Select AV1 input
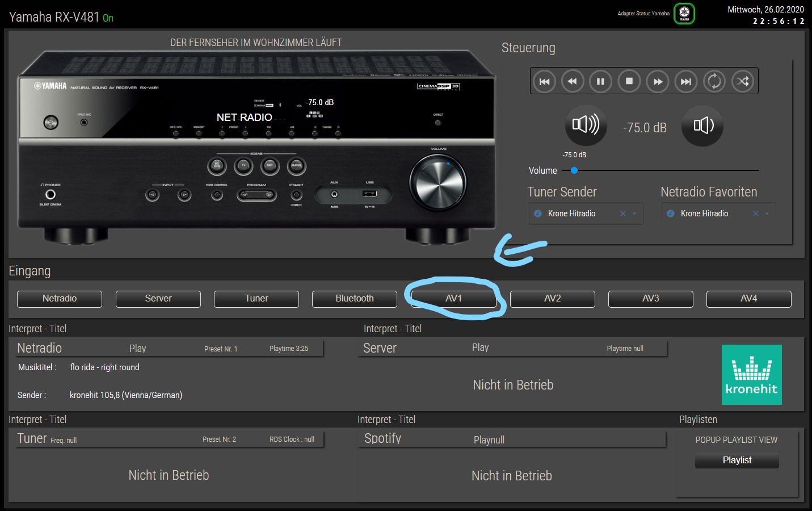Viewport: 812px width, 511px height. click(x=453, y=299)
